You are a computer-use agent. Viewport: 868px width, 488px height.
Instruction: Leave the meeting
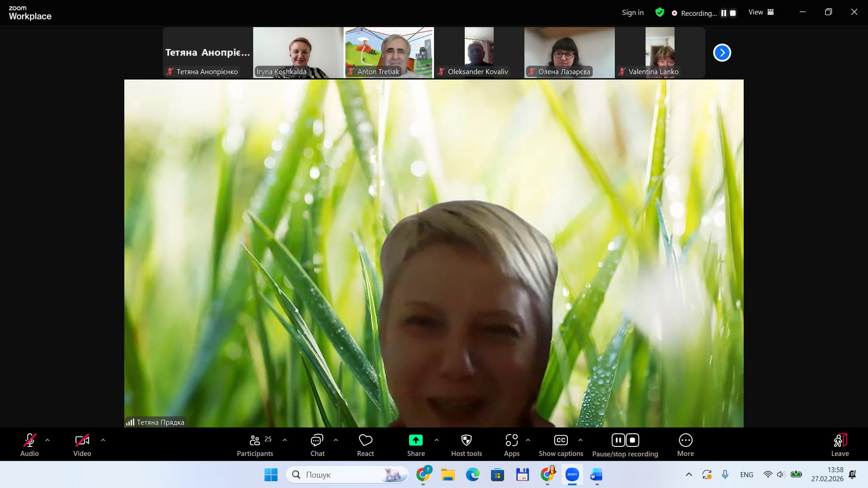(840, 445)
